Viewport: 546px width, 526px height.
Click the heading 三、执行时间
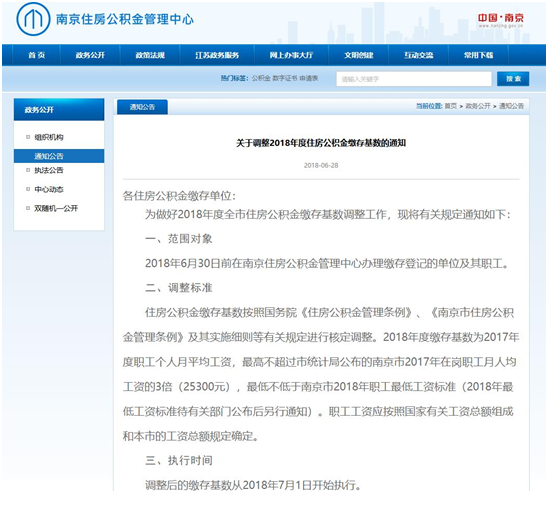coord(179,461)
